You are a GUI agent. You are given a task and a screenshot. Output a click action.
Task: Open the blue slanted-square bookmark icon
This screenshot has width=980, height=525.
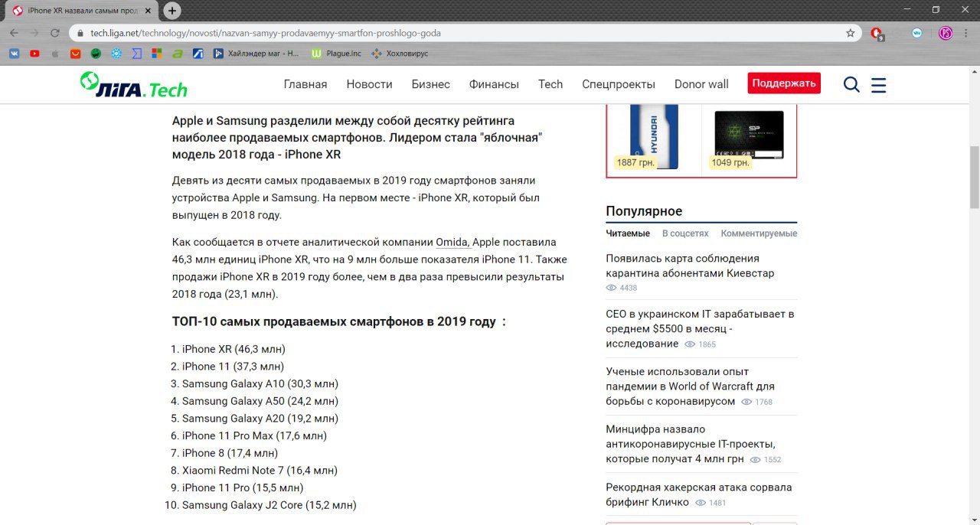pyautogui.click(x=198, y=54)
